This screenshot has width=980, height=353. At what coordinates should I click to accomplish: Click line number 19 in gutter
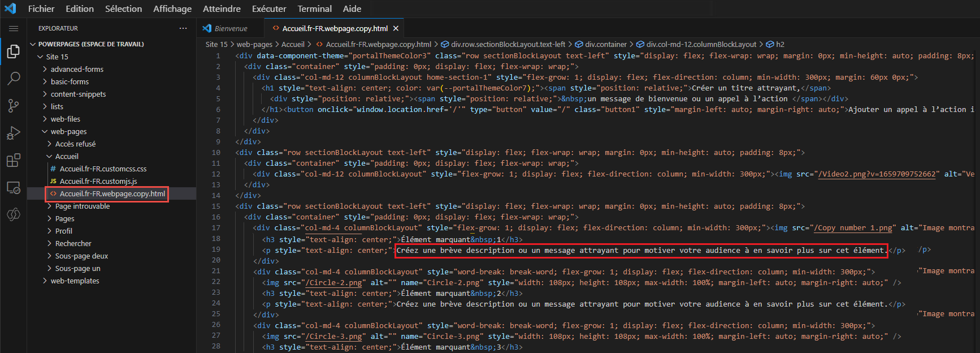click(216, 249)
